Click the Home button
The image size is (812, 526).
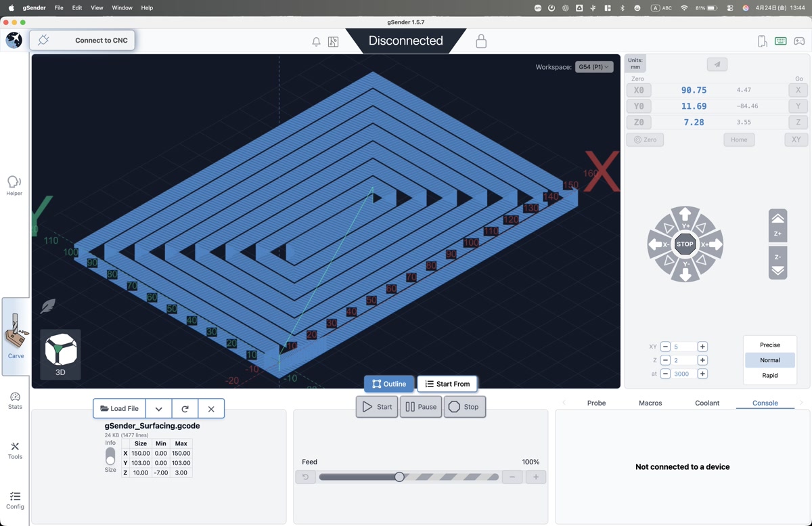coord(739,139)
